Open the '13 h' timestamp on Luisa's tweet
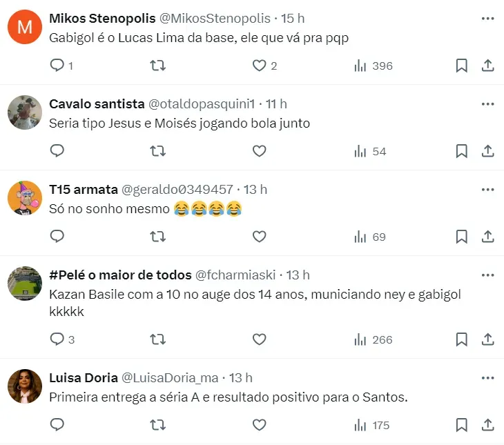The width and height of the screenshot is (504, 445). coord(241,377)
